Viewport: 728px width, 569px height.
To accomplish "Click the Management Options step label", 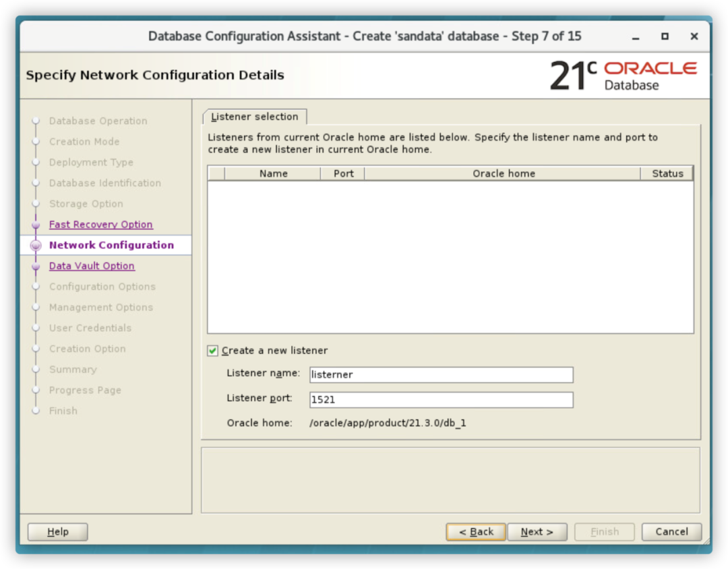I will (x=100, y=307).
